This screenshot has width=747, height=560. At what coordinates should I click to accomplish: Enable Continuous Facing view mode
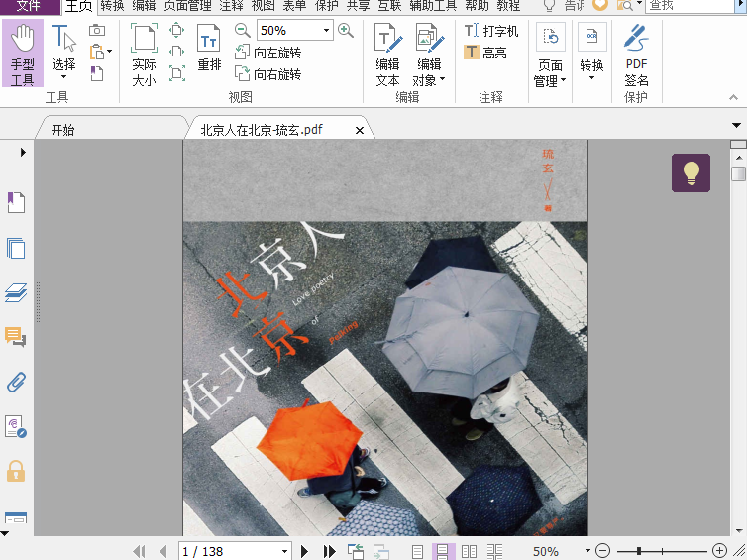click(494, 552)
